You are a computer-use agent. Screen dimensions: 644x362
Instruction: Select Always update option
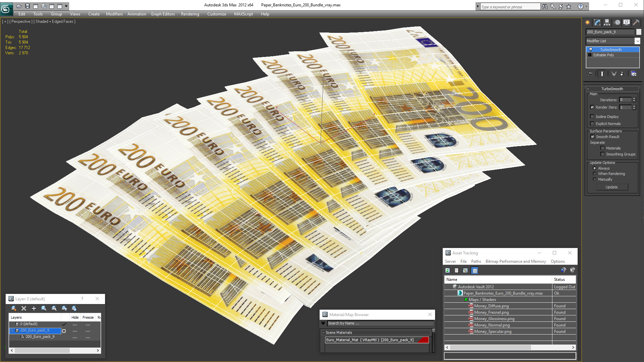[x=594, y=168]
